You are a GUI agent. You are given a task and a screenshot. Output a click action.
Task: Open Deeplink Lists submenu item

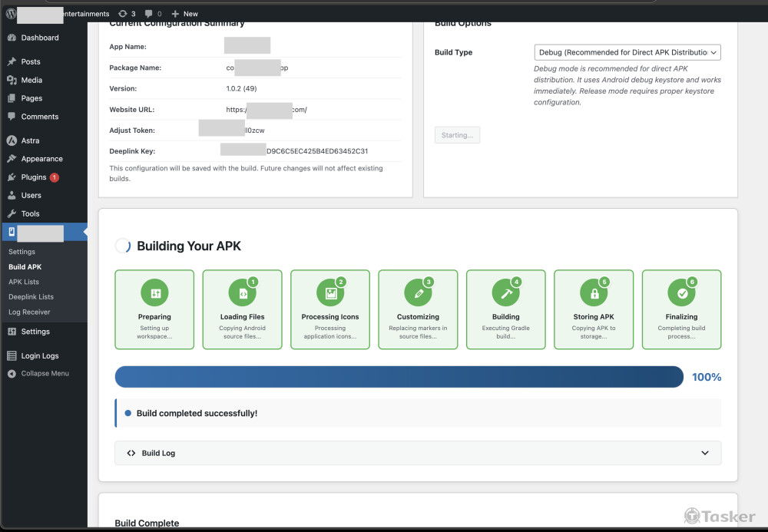point(31,297)
